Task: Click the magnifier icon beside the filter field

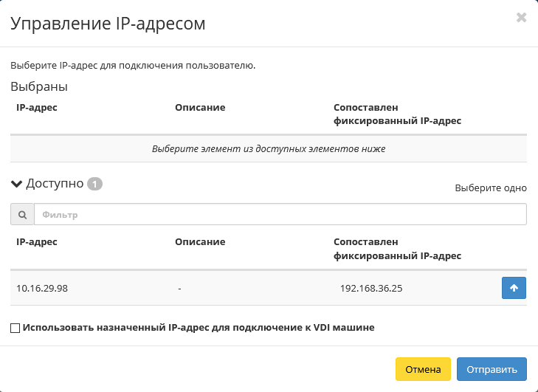Action: [22, 215]
